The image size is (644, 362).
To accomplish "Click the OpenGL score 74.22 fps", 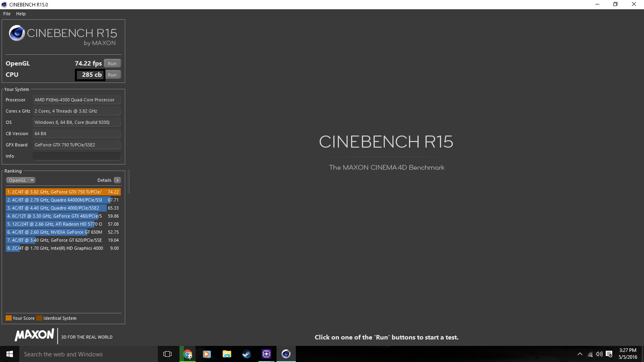I will tap(88, 64).
